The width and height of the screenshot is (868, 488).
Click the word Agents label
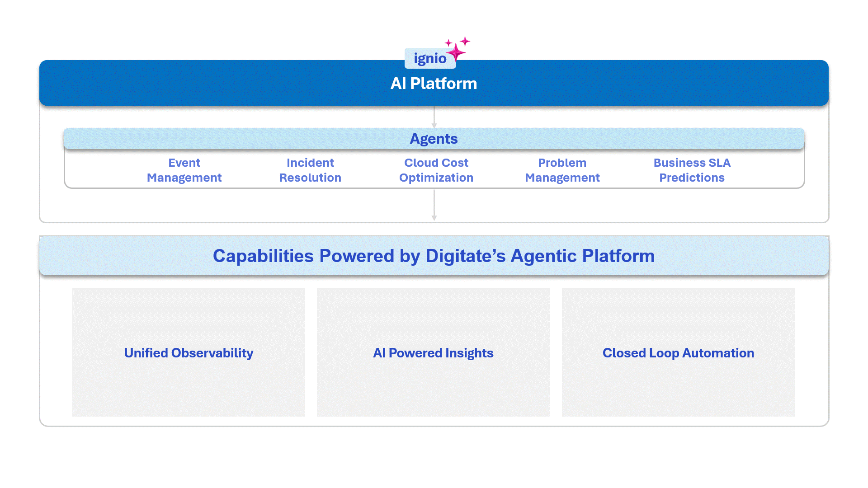click(x=434, y=139)
